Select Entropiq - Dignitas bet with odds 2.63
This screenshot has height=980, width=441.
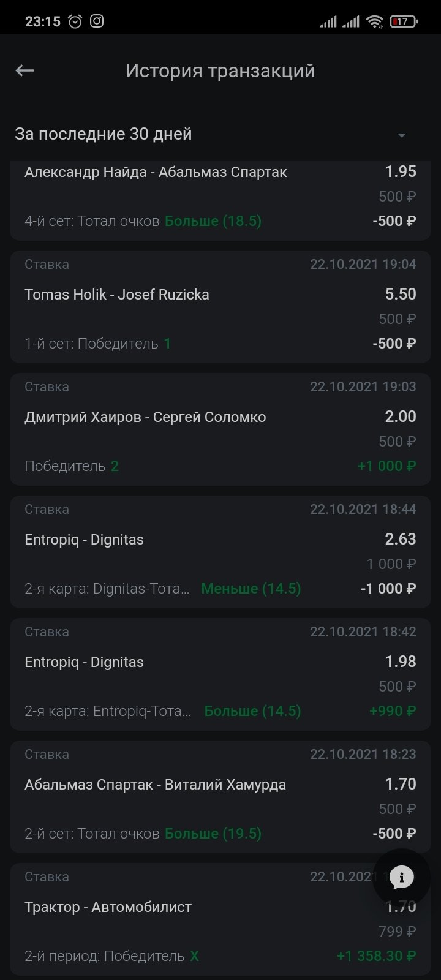point(221,551)
